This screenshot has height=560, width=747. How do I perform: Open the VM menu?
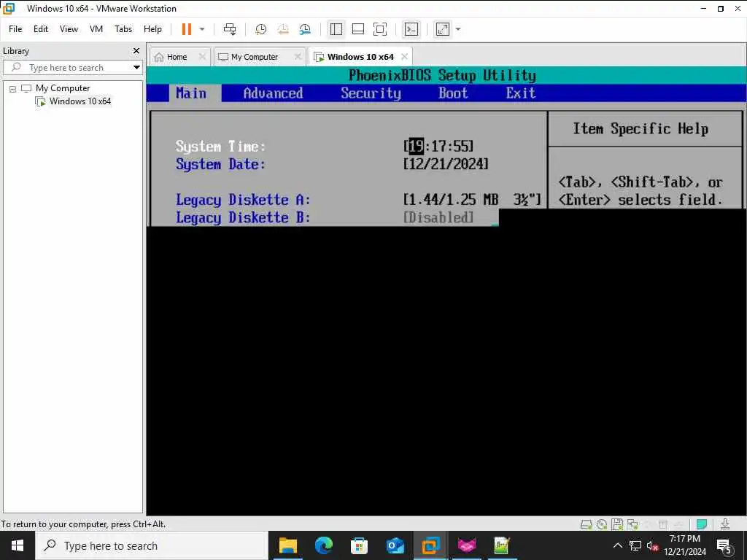(x=96, y=29)
